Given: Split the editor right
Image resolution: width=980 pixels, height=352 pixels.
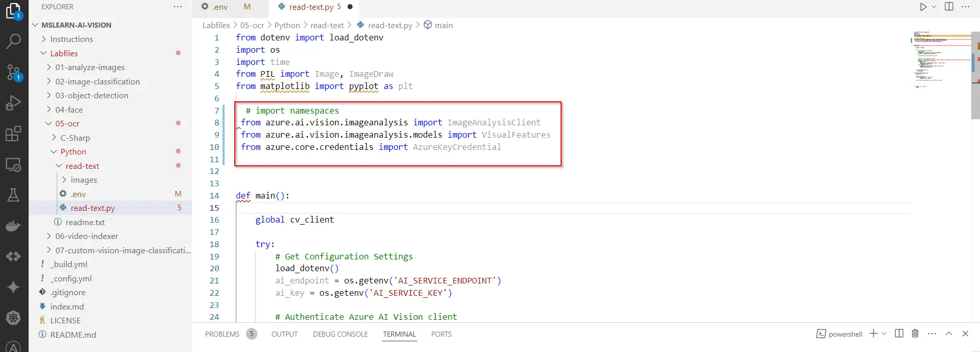Looking at the screenshot, I should coord(949,7).
